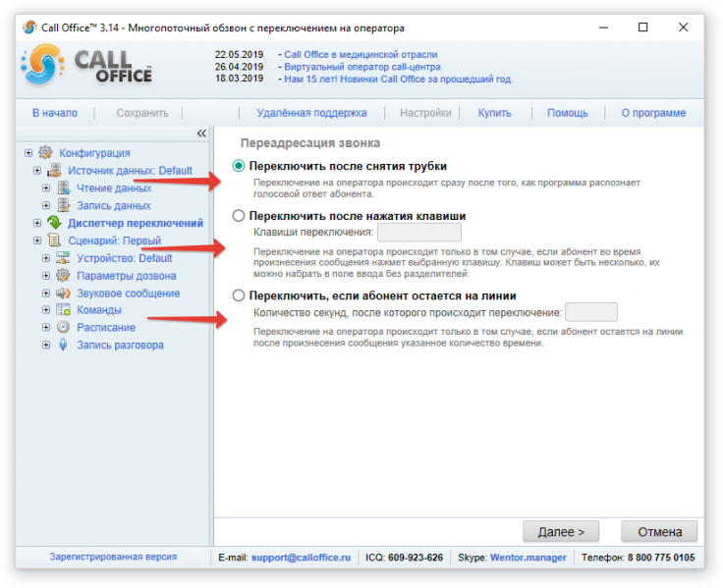This screenshot has height=588, width=723.
Task: Collapse the sidebar with double chevron
Action: (x=201, y=134)
